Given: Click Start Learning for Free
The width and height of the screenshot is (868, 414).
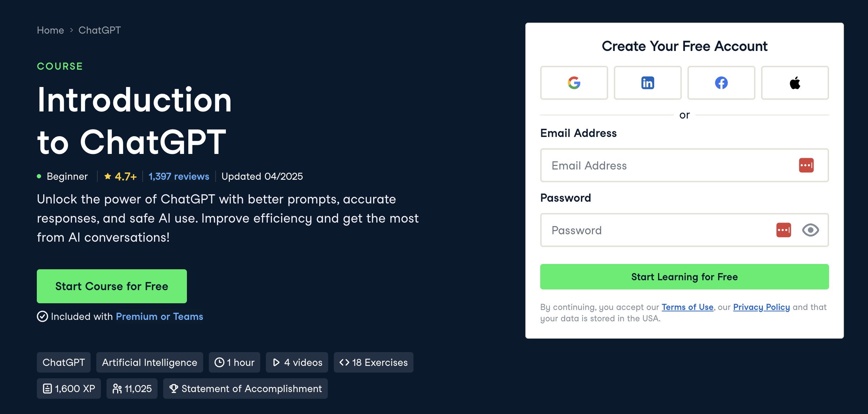Looking at the screenshot, I should (684, 277).
